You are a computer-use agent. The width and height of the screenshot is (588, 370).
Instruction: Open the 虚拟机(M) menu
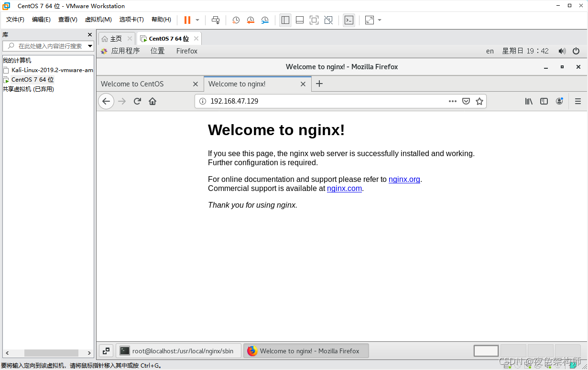[98, 20]
